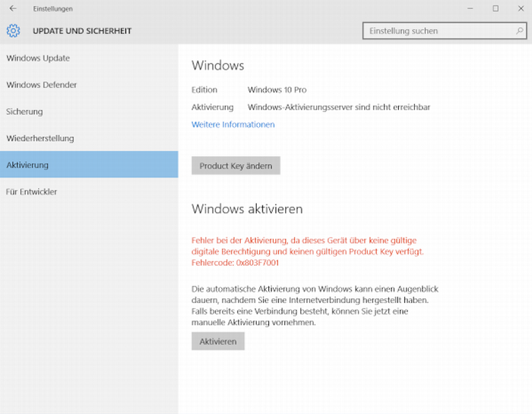Open the 'Weitere Informationen' link

[x=233, y=125]
